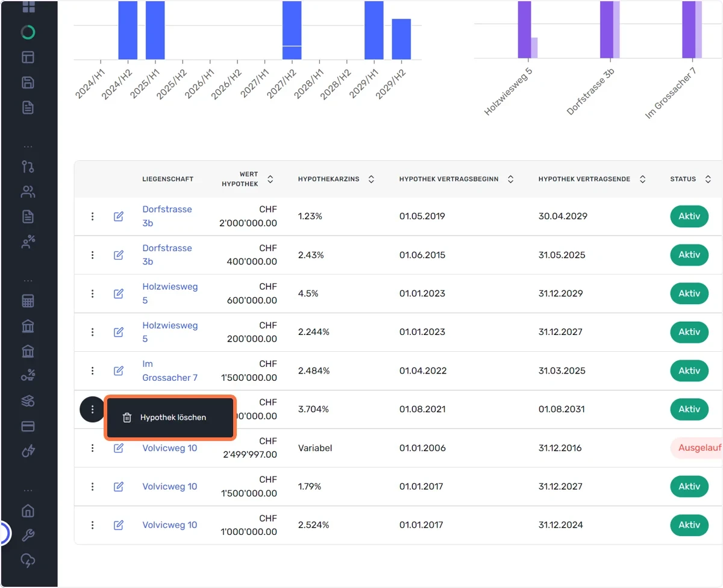Click the Aktiv badge for the 01.08.2031 row
This screenshot has width=723, height=588.
[x=689, y=409]
